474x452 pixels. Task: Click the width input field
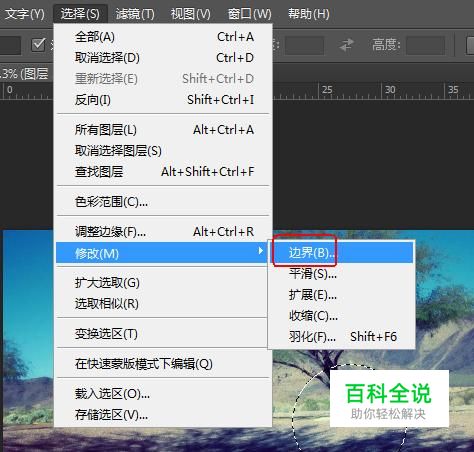pos(304,45)
